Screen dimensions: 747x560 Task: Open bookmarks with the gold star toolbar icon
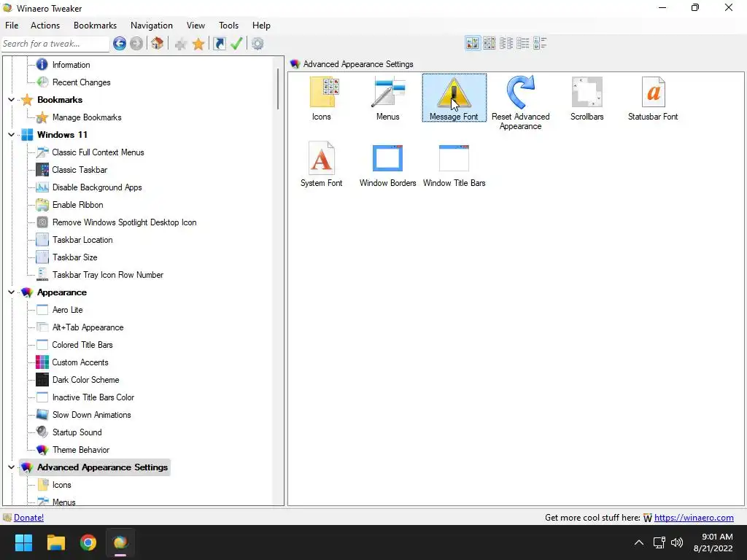pos(198,44)
